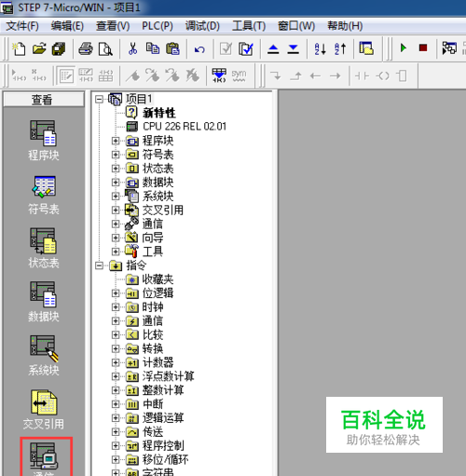466x476 pixels.
Task: Select 转换 instruction folder
Action: tap(153, 348)
